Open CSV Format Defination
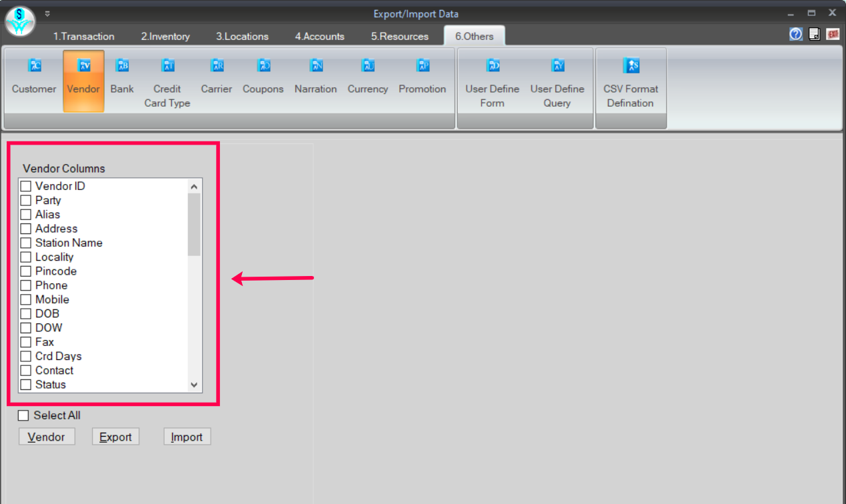846x504 pixels. click(630, 81)
